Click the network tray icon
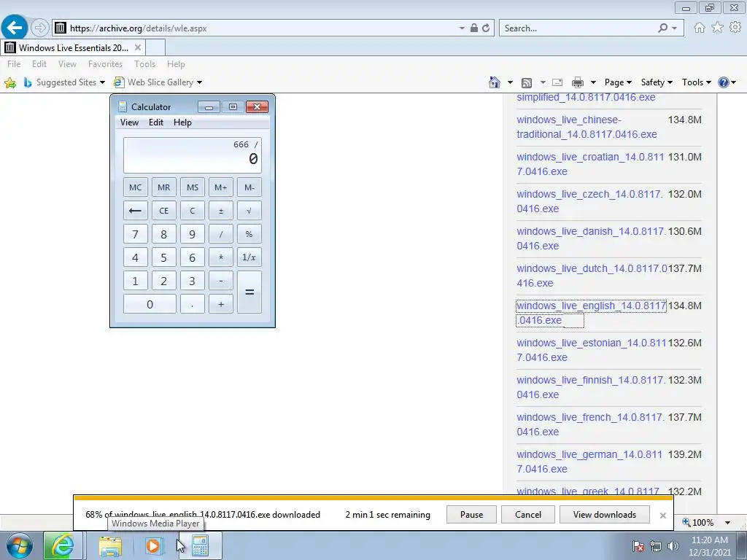 pos(656,546)
